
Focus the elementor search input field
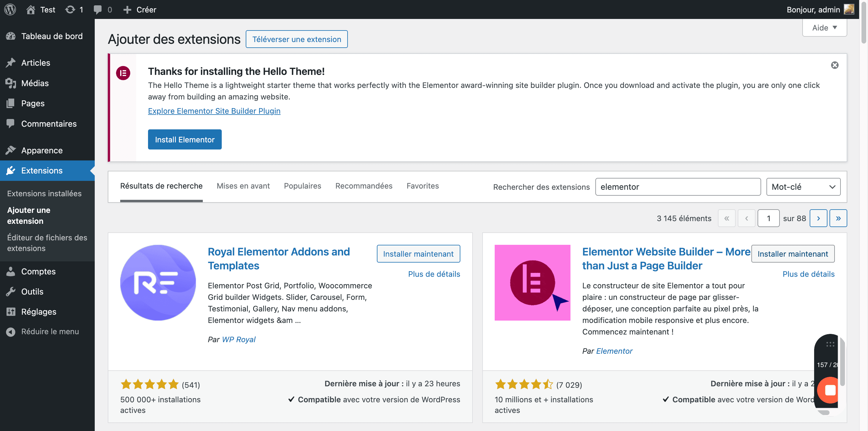point(678,187)
